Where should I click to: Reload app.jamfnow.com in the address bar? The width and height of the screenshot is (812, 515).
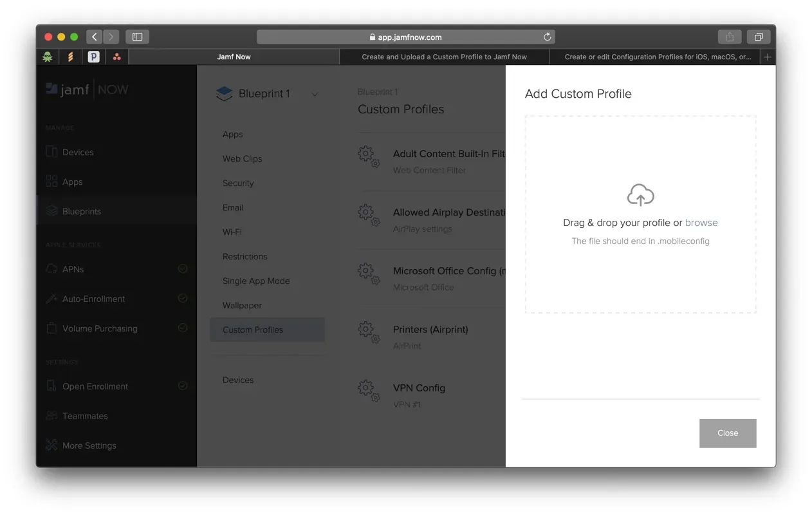click(x=547, y=37)
